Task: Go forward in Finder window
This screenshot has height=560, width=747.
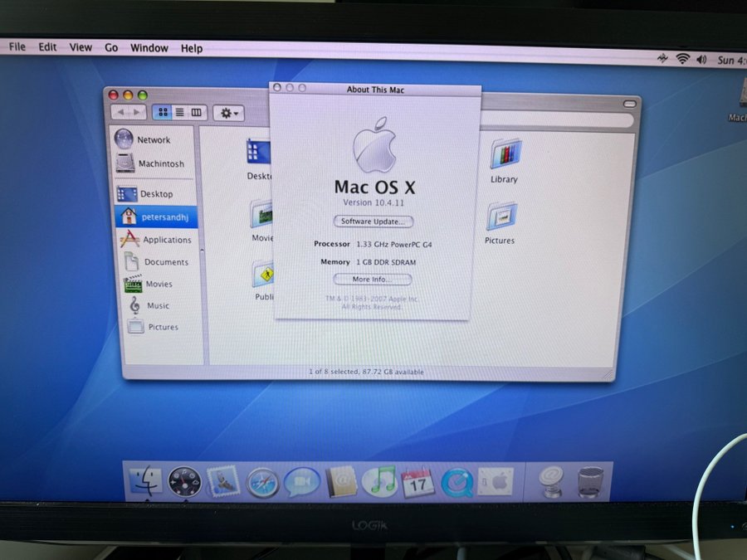Action: [x=137, y=112]
